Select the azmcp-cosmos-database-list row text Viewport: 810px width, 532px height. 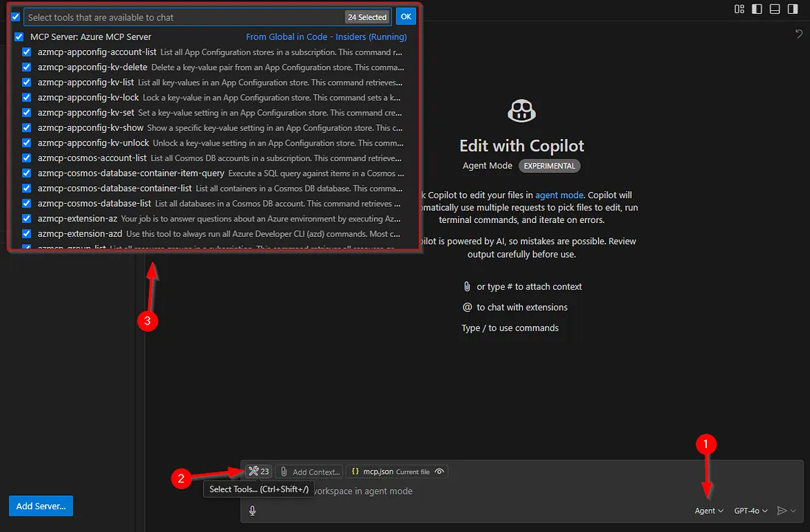coord(219,203)
